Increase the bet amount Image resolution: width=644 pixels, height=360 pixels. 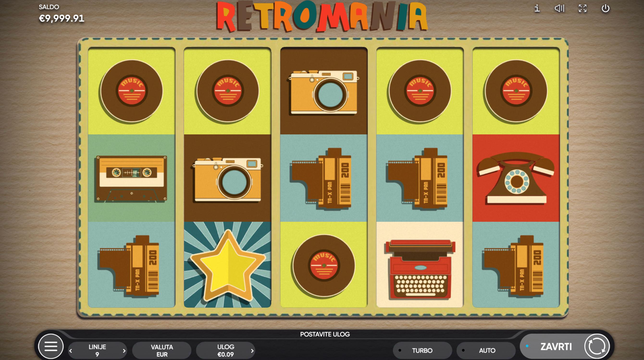252,351
